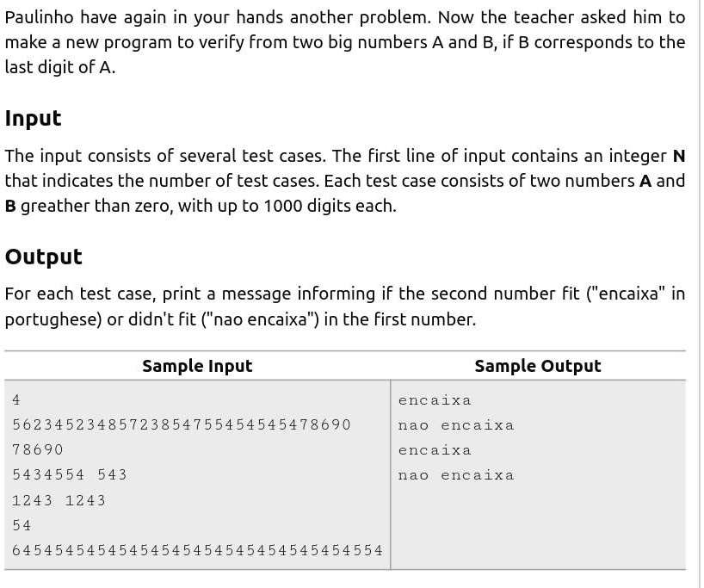
Task: Click the Output section heading
Action: [x=44, y=257]
